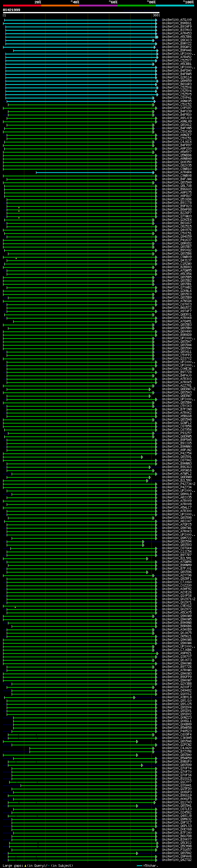Click the large-gap triangle marker on the C9E0G2 row
The image size is (197, 868).
[x=15, y=607]
